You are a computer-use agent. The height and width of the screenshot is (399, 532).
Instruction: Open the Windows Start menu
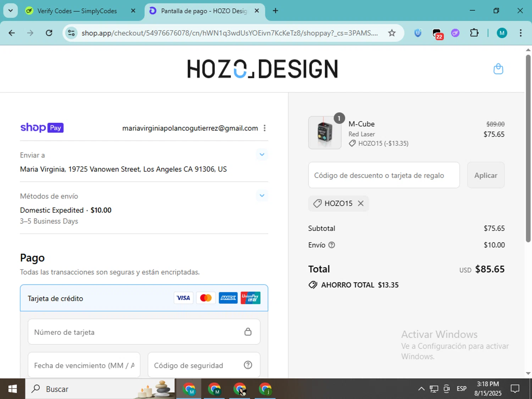(x=12, y=389)
